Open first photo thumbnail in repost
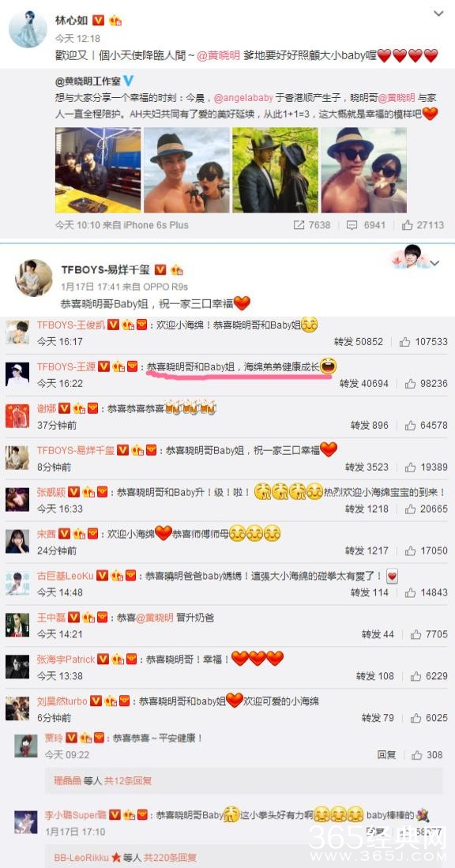The height and width of the screenshot is (868, 455). coord(98,170)
